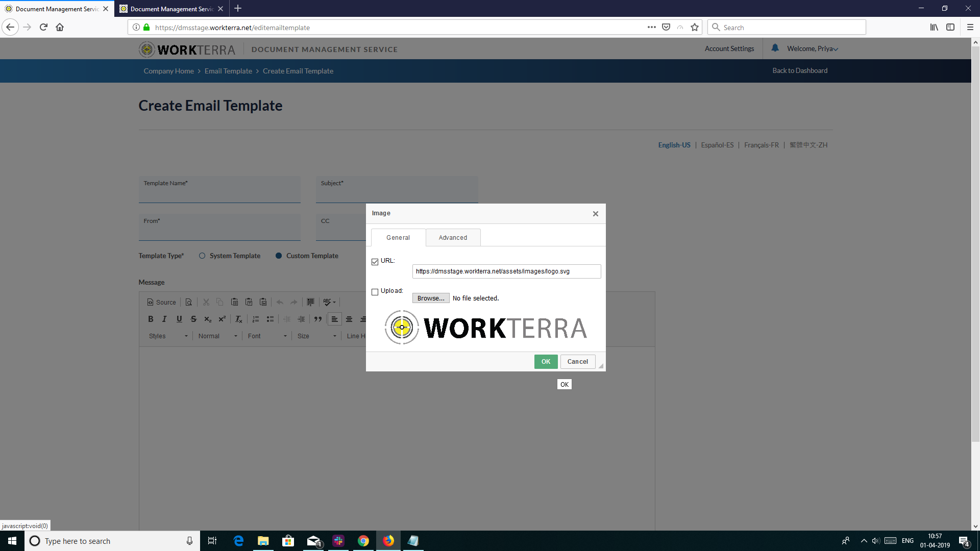980x551 pixels.
Task: Open the spell check ABC dropdown
Action: coord(329,302)
